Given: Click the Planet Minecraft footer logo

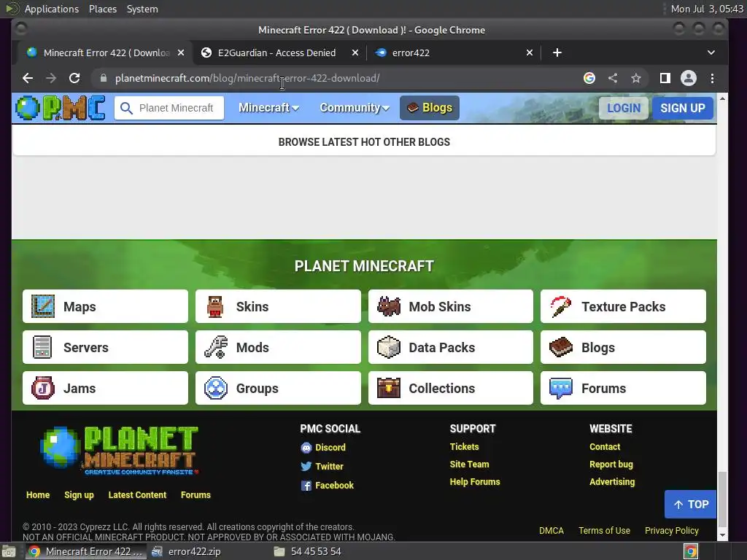Looking at the screenshot, I should pyautogui.click(x=119, y=450).
